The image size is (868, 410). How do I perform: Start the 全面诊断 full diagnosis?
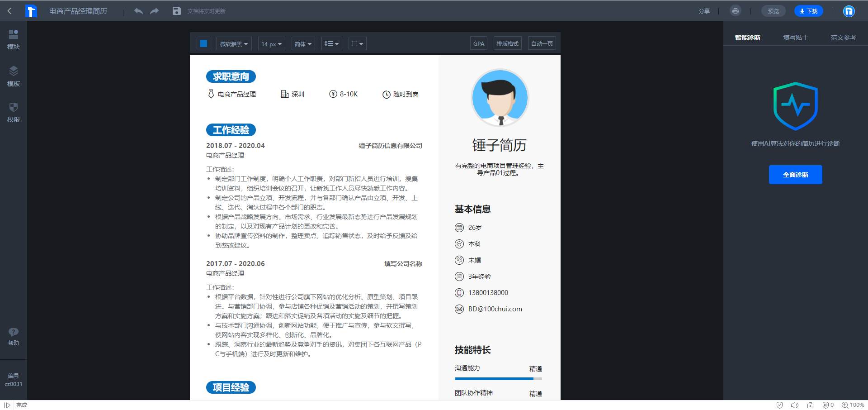[796, 175]
